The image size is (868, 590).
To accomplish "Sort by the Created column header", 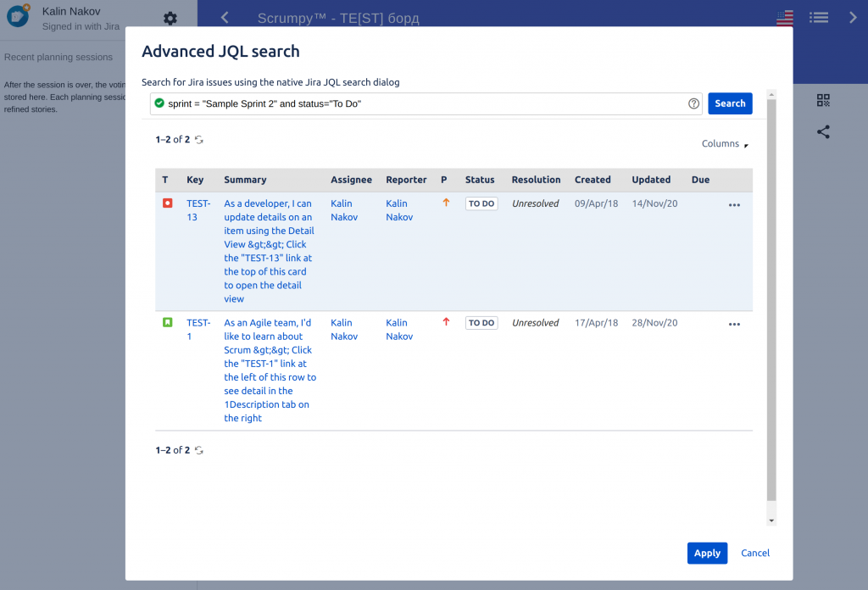I will [593, 180].
